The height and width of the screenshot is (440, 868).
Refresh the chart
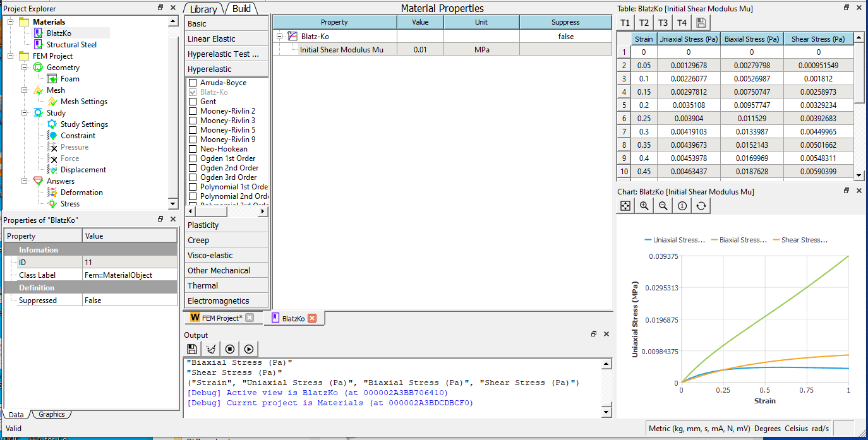701,206
